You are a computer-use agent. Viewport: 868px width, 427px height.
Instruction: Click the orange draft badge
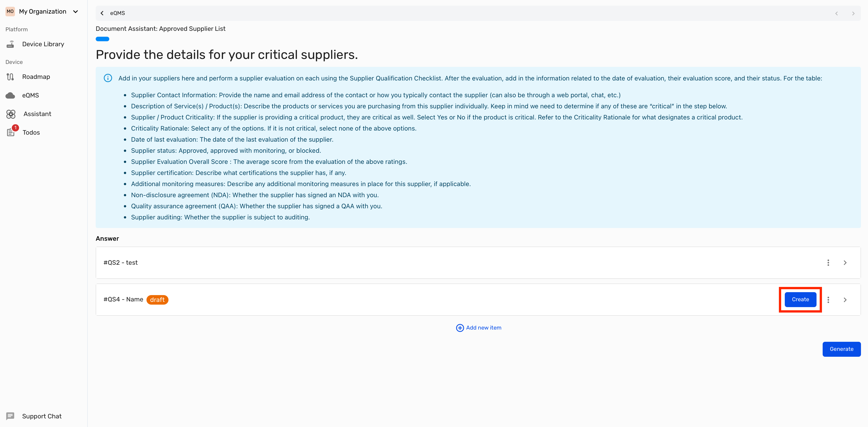(157, 300)
